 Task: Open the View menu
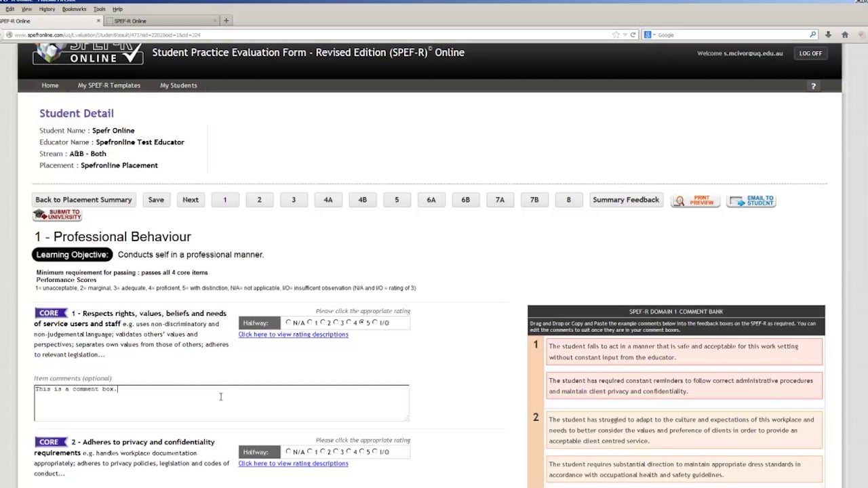pos(26,9)
